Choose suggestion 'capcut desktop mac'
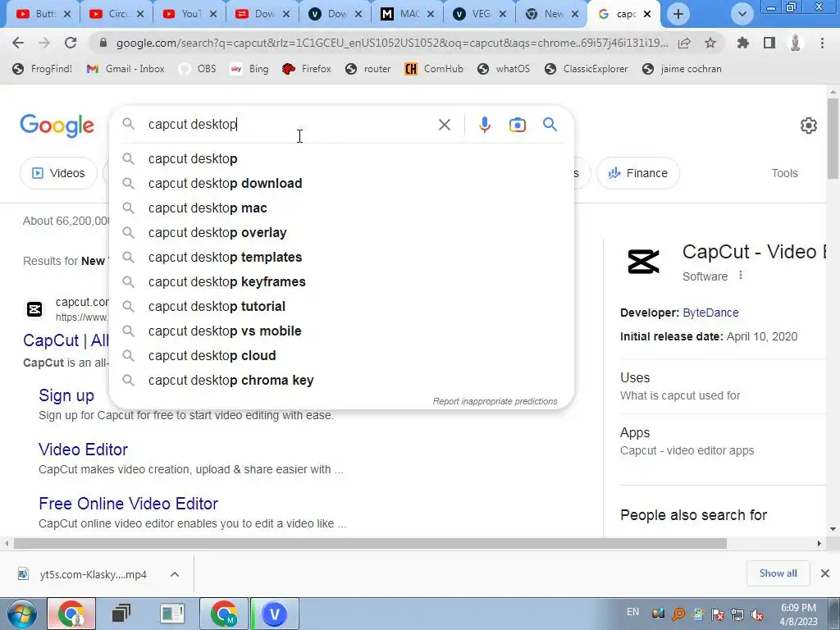 pos(341,208)
